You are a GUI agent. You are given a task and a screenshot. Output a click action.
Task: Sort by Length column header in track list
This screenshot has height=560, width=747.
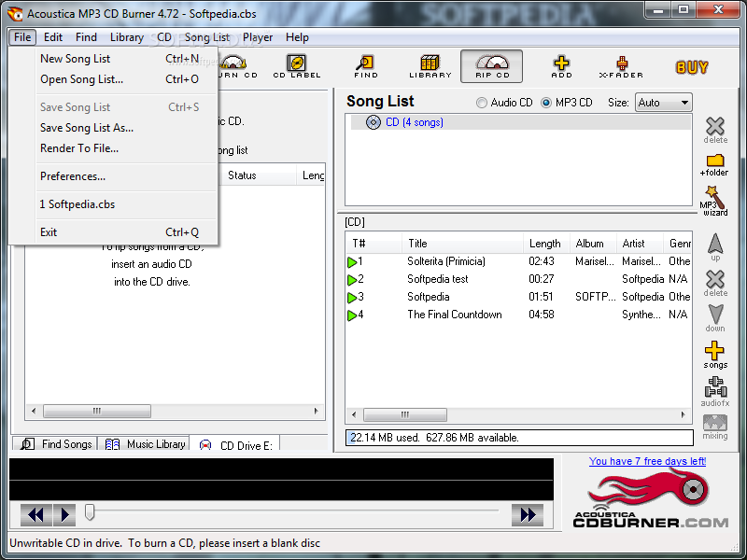point(546,244)
